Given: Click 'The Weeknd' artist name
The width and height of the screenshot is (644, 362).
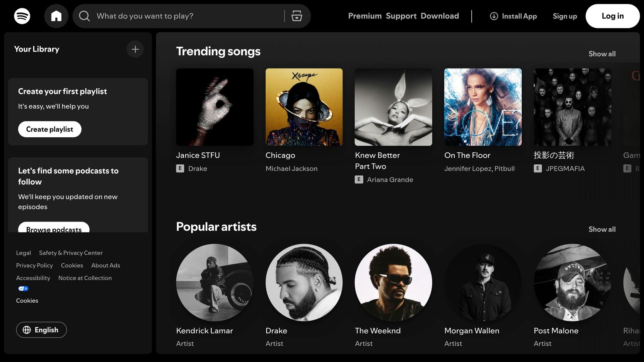Looking at the screenshot, I should (378, 331).
